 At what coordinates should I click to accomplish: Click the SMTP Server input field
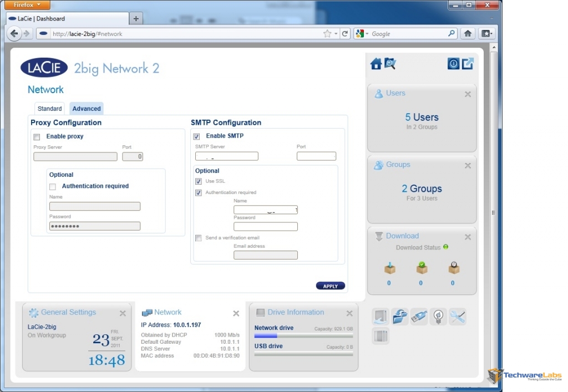tap(227, 156)
